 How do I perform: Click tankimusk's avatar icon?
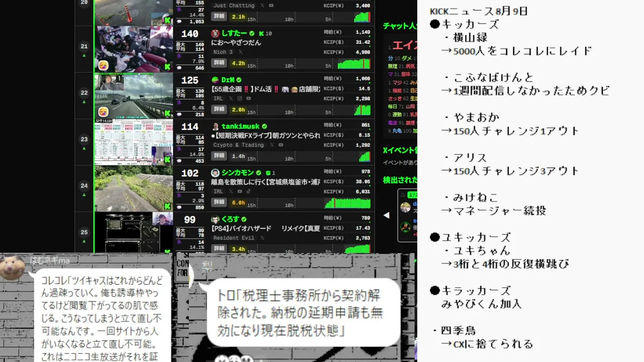(x=215, y=126)
